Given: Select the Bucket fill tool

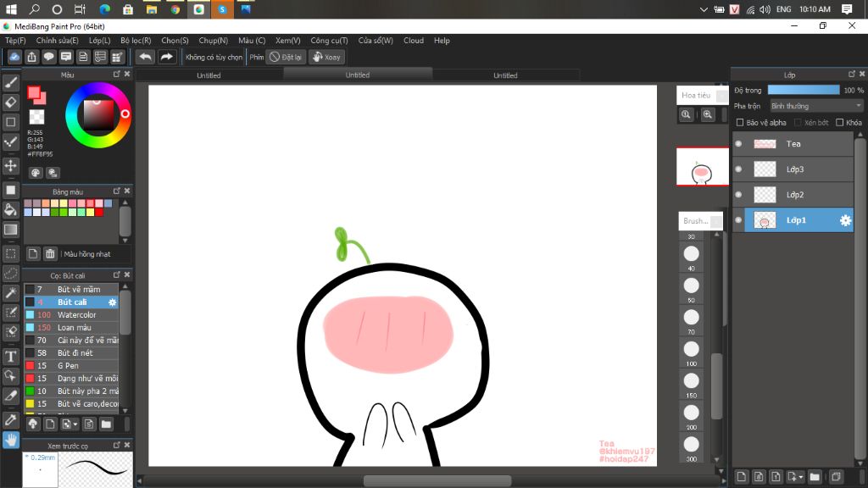Looking at the screenshot, I should point(10,210).
